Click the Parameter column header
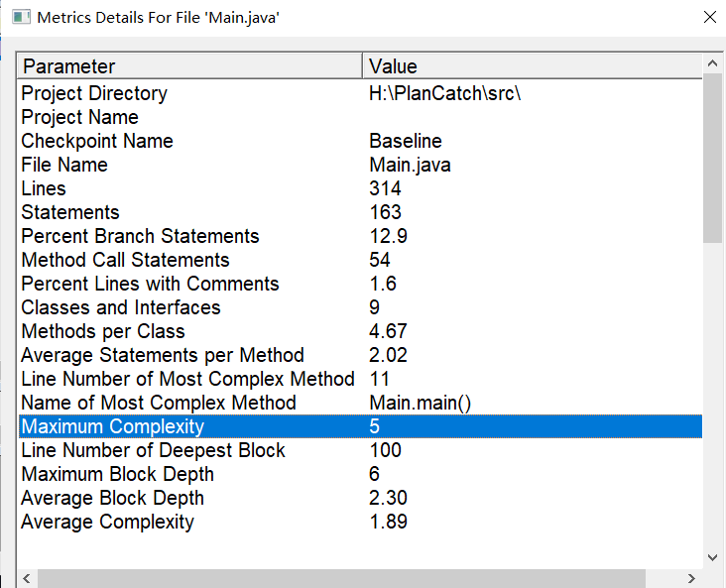Image resolution: width=726 pixels, height=588 pixels. coord(188,66)
